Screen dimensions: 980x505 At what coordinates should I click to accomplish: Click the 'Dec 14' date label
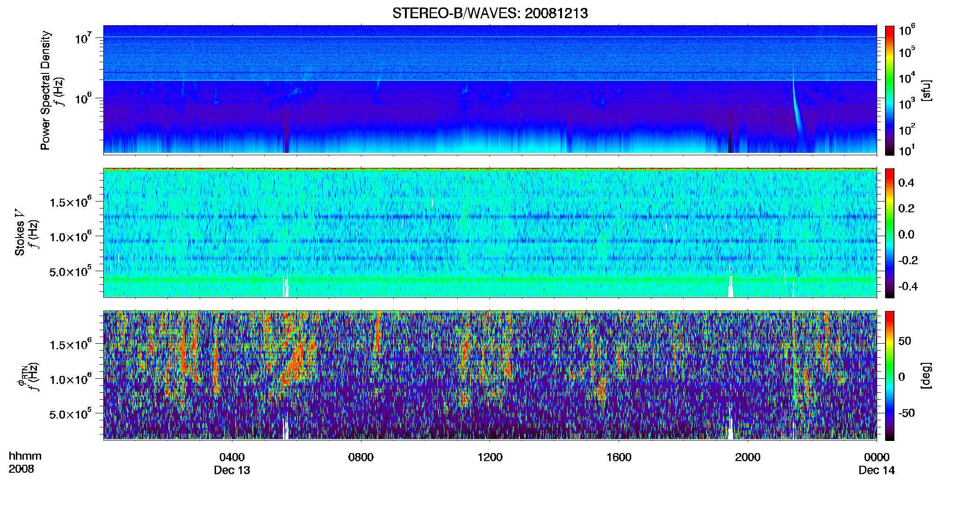(877, 470)
